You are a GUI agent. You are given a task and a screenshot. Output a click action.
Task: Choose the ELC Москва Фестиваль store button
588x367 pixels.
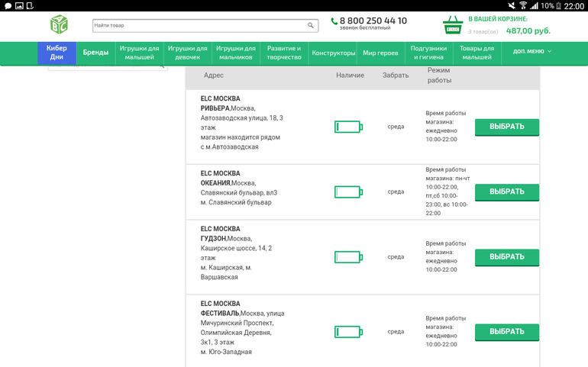(x=506, y=332)
